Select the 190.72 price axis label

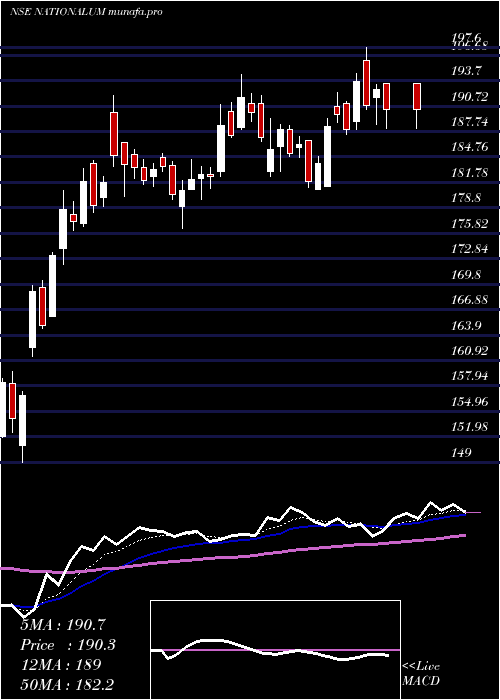pos(470,96)
